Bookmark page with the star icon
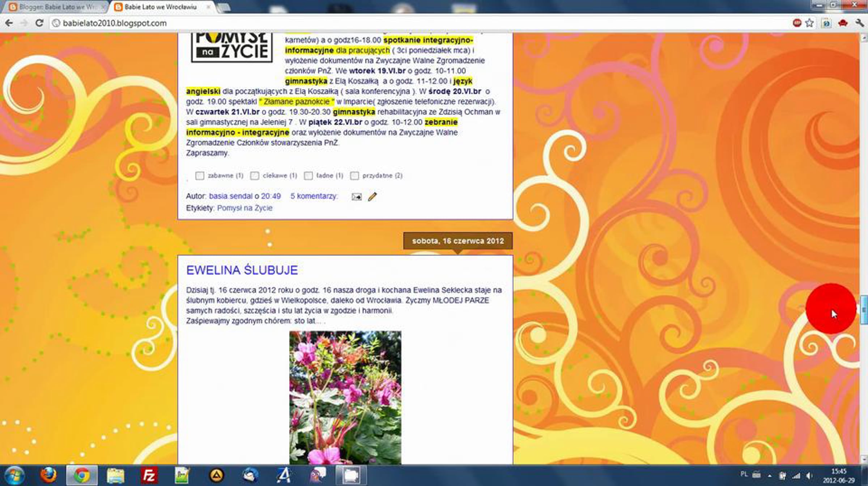 pyautogui.click(x=809, y=23)
